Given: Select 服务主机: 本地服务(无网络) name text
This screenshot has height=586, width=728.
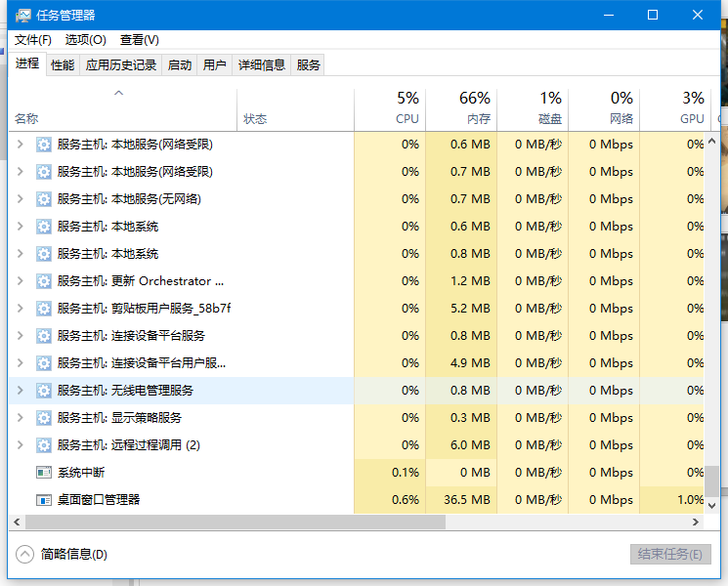Looking at the screenshot, I should coord(129,199).
